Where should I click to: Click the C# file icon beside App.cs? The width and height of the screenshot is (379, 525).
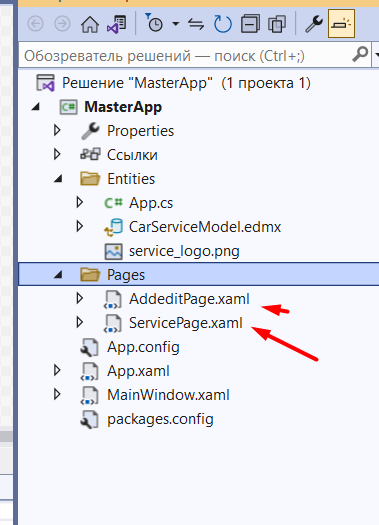click(x=113, y=203)
